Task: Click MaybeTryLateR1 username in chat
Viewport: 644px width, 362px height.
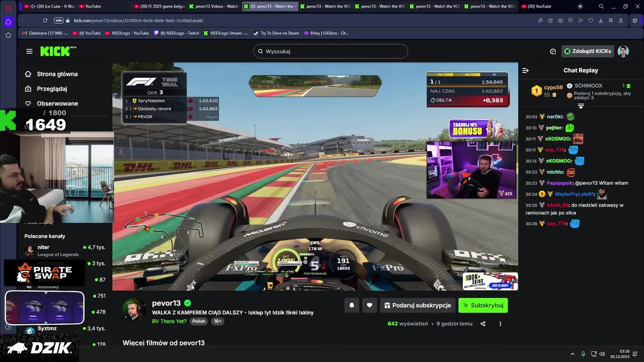Action: [575, 194]
